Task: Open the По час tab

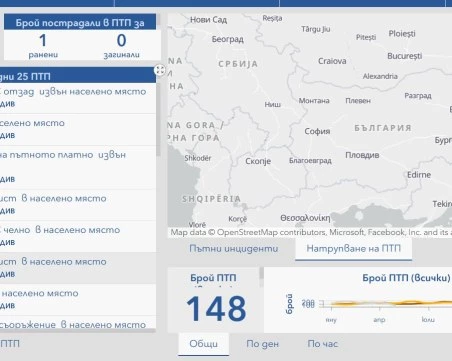Action: 323,344
